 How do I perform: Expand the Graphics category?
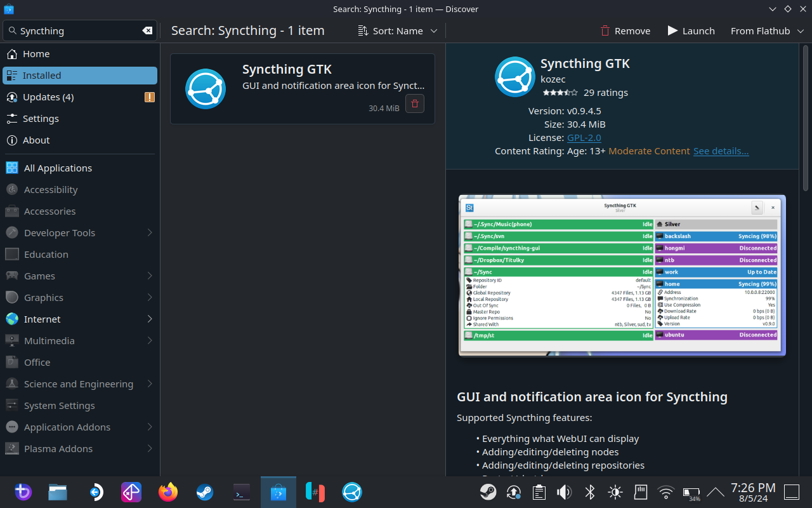coord(150,297)
